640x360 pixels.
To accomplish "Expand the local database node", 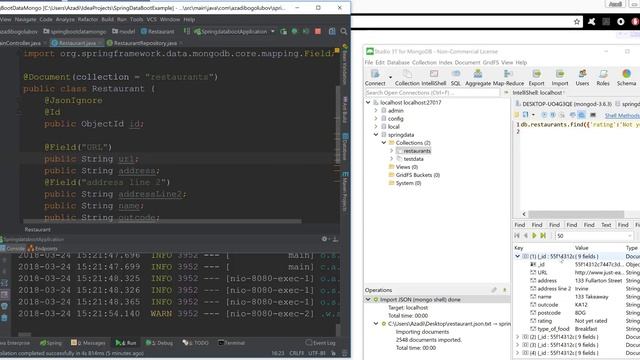I will click(376, 127).
